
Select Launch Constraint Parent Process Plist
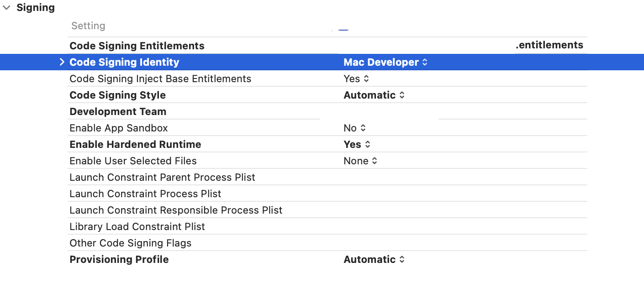click(x=162, y=177)
